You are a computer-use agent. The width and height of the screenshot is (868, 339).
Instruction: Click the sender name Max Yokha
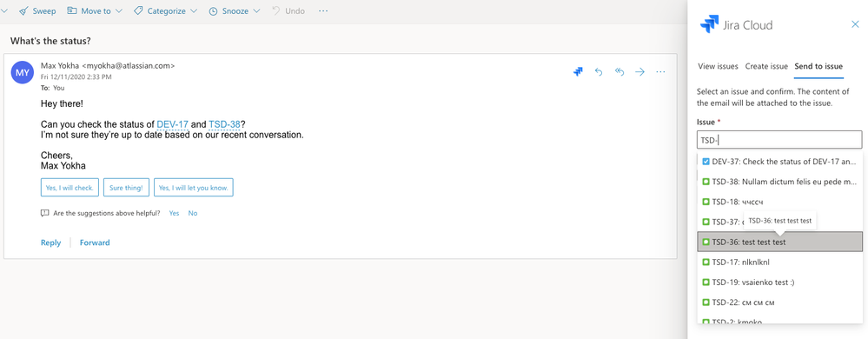[x=60, y=65]
